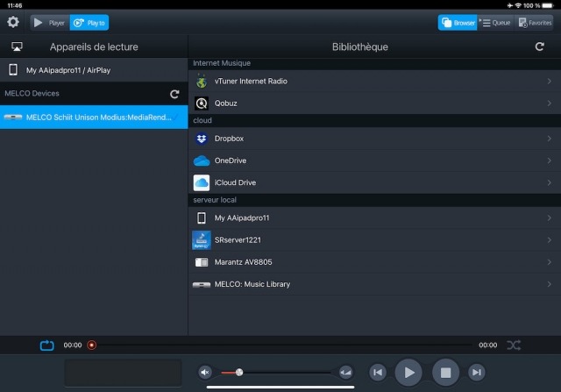This screenshot has height=392, width=561.
Task: Click the red seek position marker
Action: [x=91, y=346]
